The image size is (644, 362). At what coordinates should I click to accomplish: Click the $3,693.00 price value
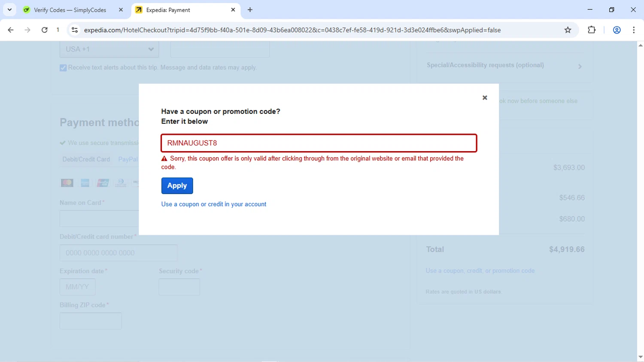tap(569, 168)
